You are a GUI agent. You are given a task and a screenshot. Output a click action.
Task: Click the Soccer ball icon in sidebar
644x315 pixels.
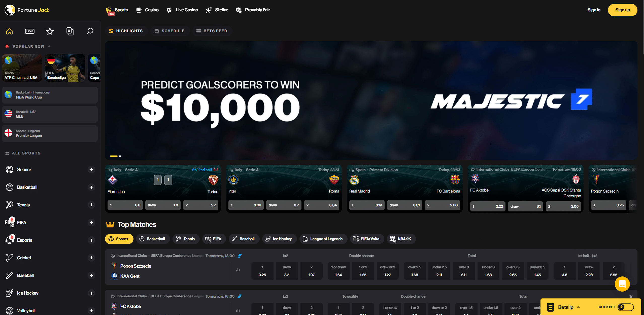[x=10, y=170]
